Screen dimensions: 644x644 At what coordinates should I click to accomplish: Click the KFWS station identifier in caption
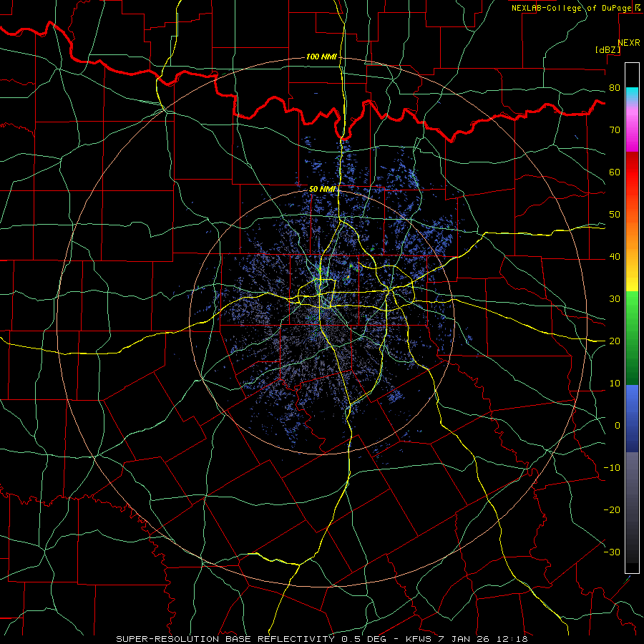click(416, 639)
